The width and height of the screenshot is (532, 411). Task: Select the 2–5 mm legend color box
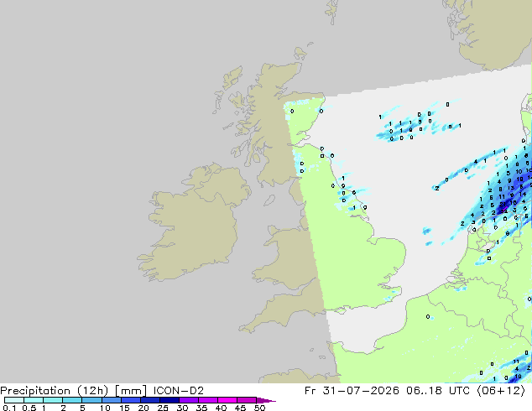pyautogui.click(x=72, y=400)
